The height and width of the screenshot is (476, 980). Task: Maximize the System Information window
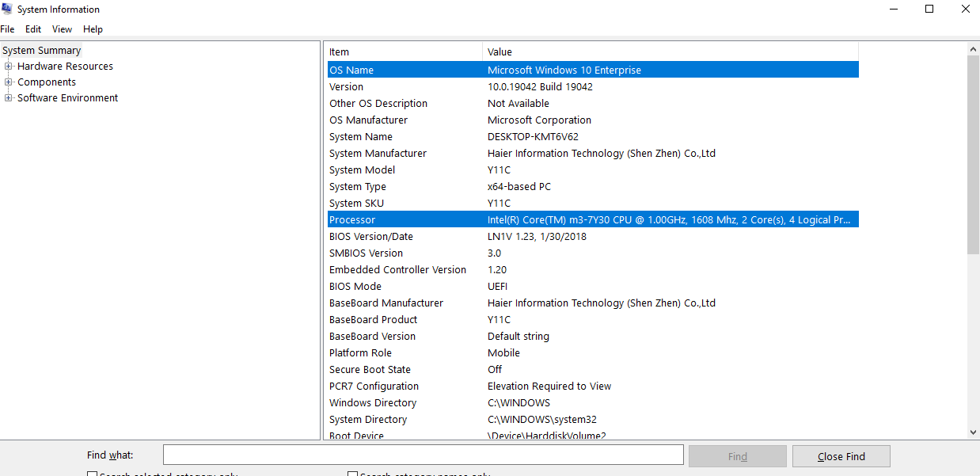tap(929, 10)
